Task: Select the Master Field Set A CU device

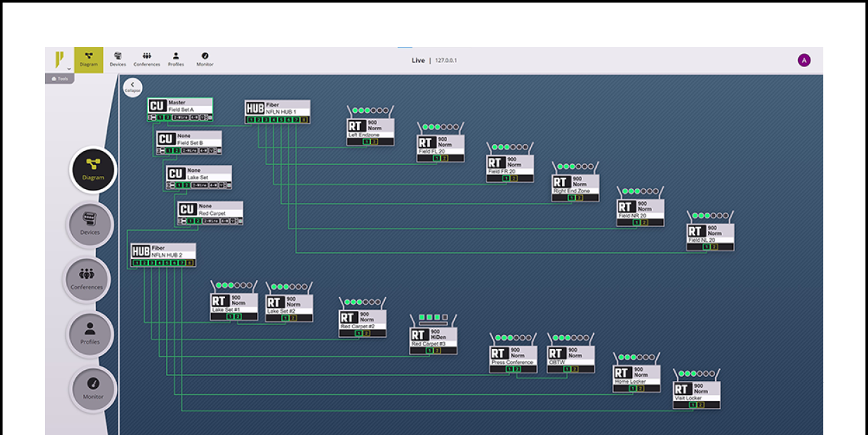Action: 157,106
